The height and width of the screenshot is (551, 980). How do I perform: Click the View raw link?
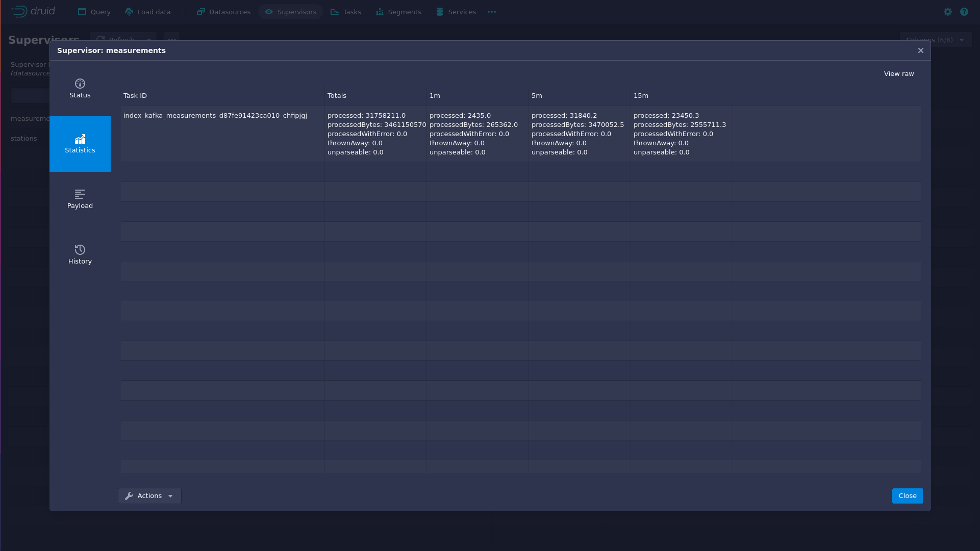click(x=899, y=74)
